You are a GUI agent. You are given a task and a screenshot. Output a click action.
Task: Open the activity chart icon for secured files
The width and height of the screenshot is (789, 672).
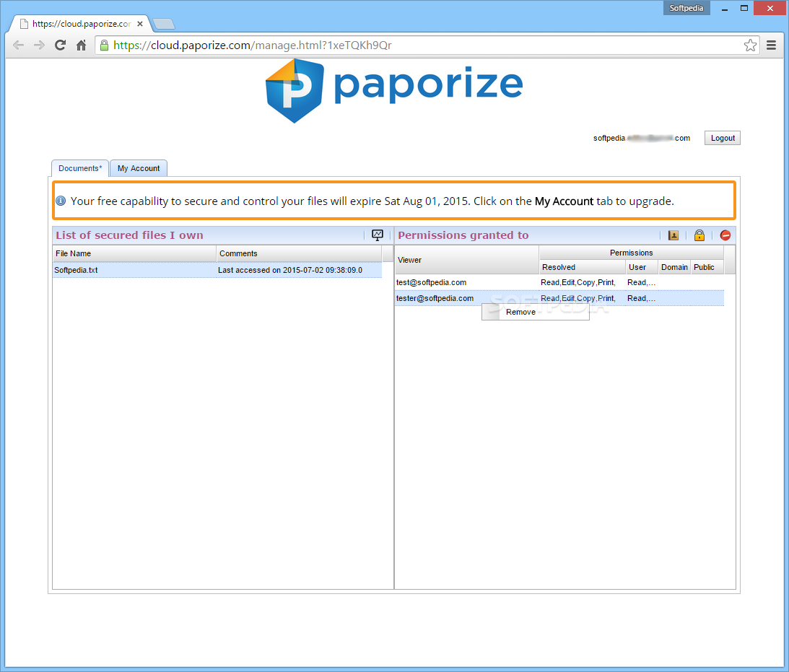(378, 235)
